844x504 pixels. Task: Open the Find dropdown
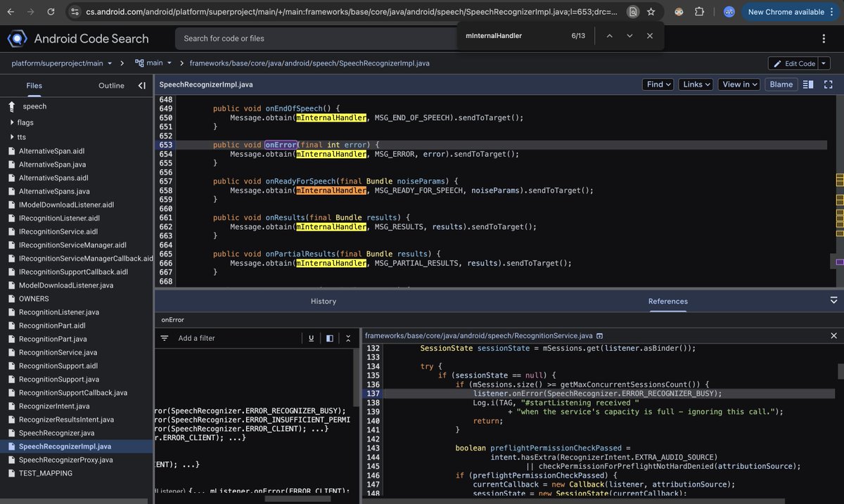(x=658, y=84)
